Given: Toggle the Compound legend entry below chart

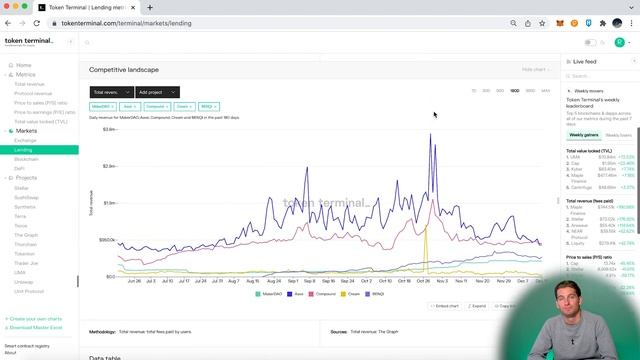Looking at the screenshot, I should tap(322, 294).
